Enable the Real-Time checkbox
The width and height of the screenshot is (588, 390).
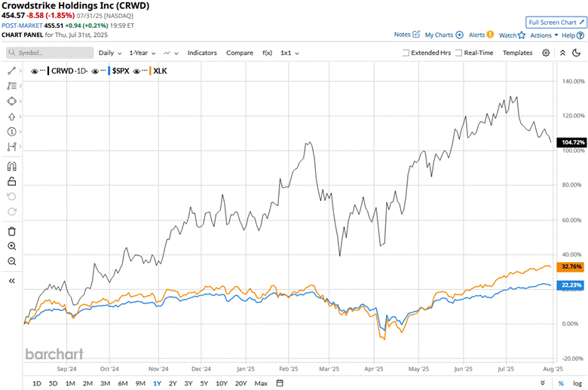[458, 53]
